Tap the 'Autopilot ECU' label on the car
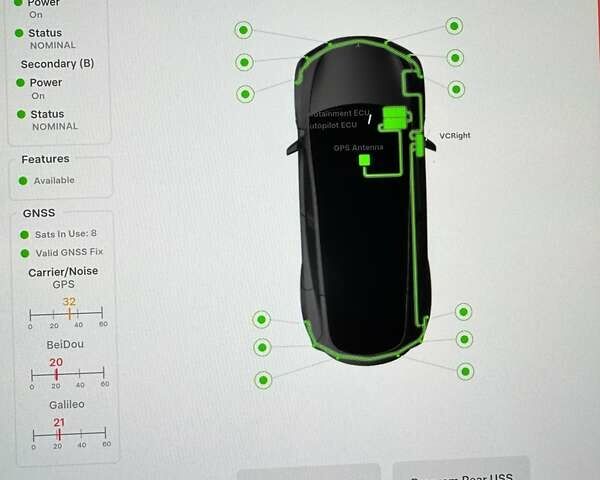Screen dimensions: 600x480 point(333,126)
